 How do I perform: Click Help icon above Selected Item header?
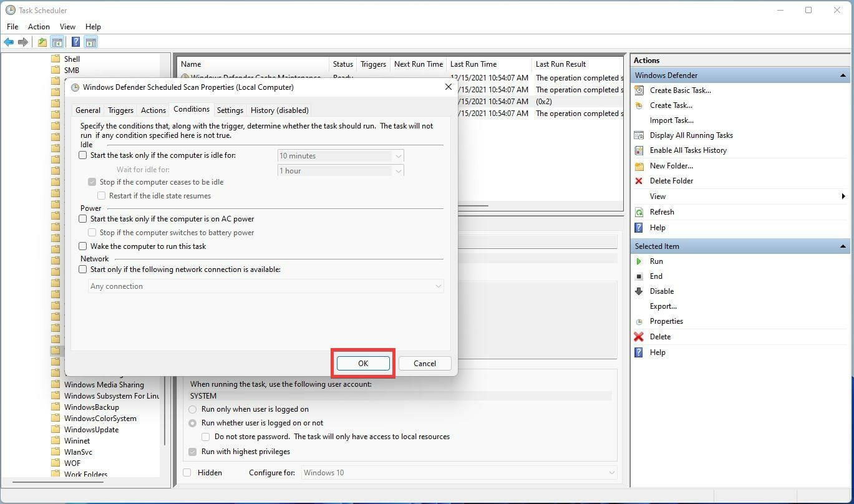[x=639, y=228]
